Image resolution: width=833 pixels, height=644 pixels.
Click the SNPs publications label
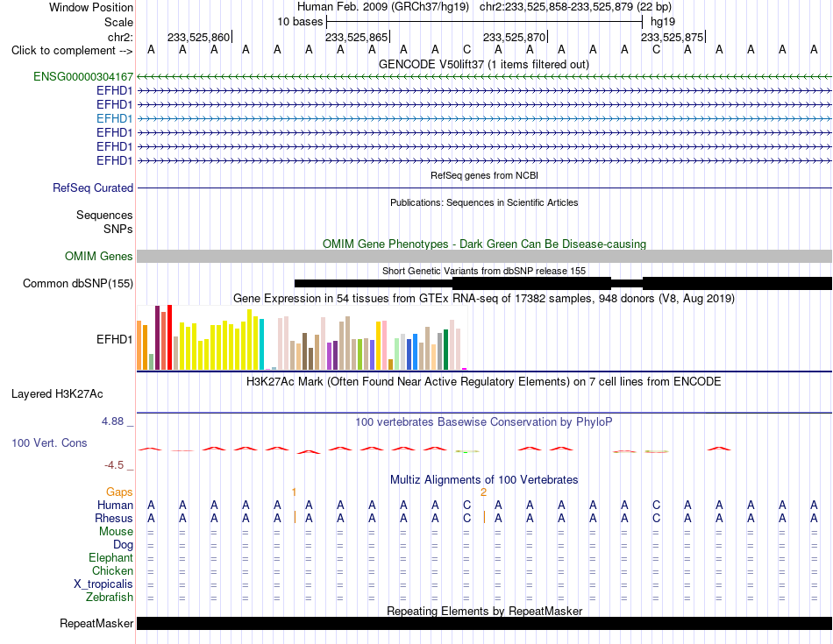(118, 229)
